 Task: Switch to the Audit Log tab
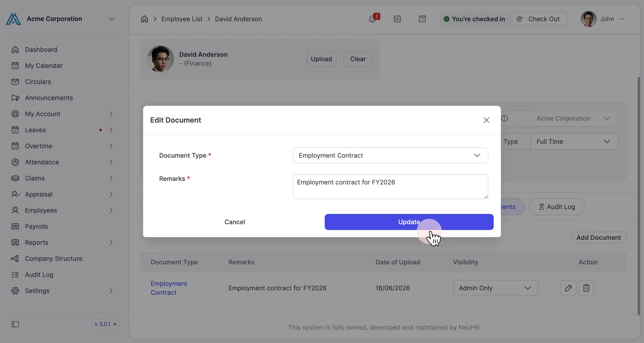[556, 207]
